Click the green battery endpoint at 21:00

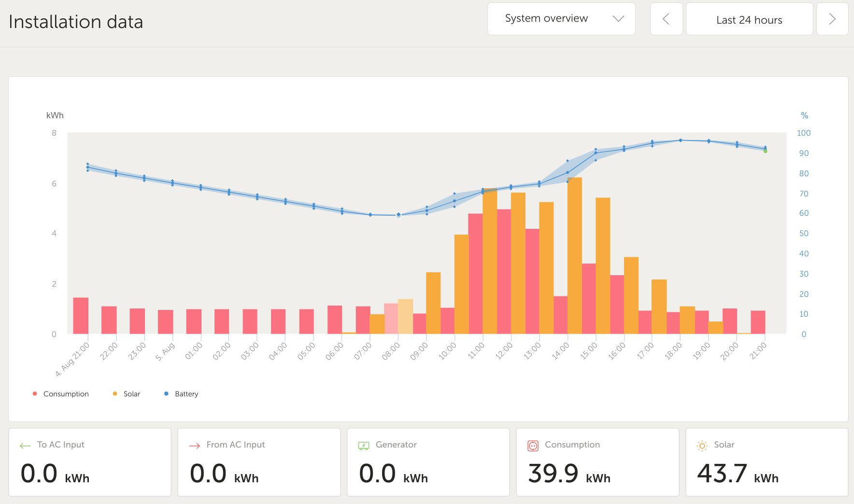[765, 151]
